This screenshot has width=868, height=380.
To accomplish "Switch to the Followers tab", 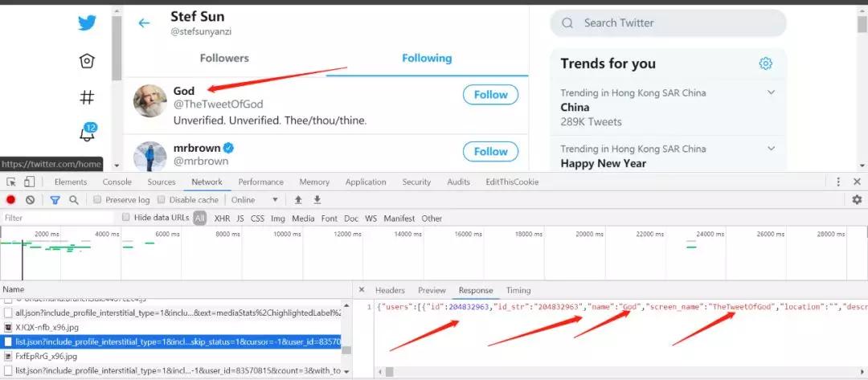I will [224, 58].
